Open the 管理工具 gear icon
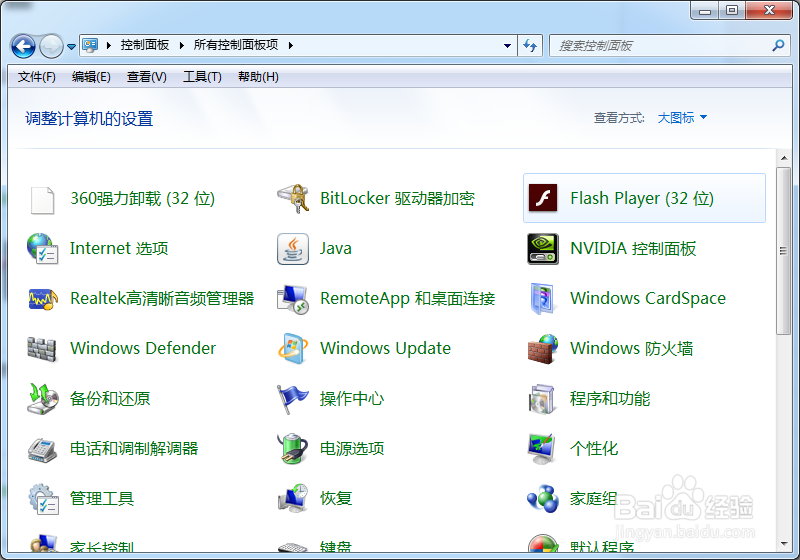Viewport: 800px width, 560px height. point(42,499)
